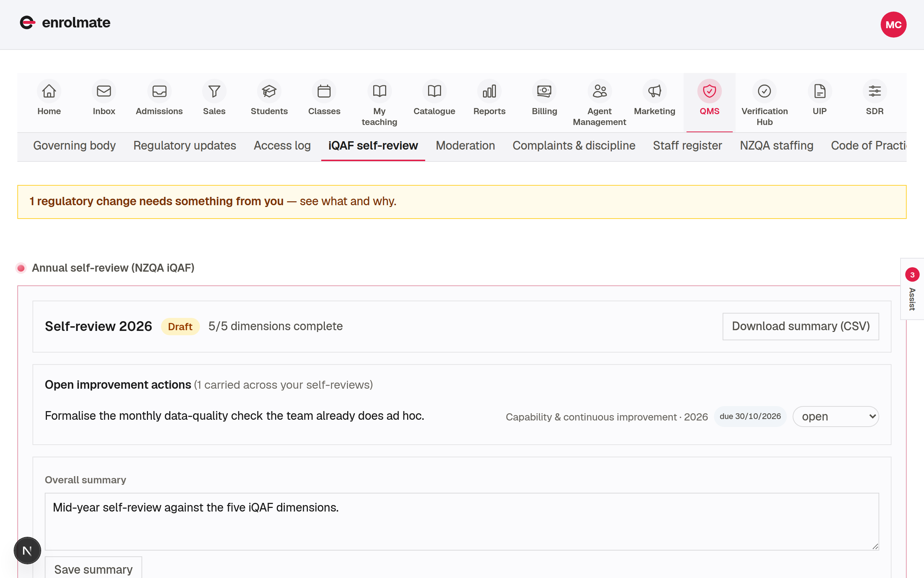The height and width of the screenshot is (578, 924).
Task: Click the 'due 30/10/2026' date pill
Action: tap(750, 416)
